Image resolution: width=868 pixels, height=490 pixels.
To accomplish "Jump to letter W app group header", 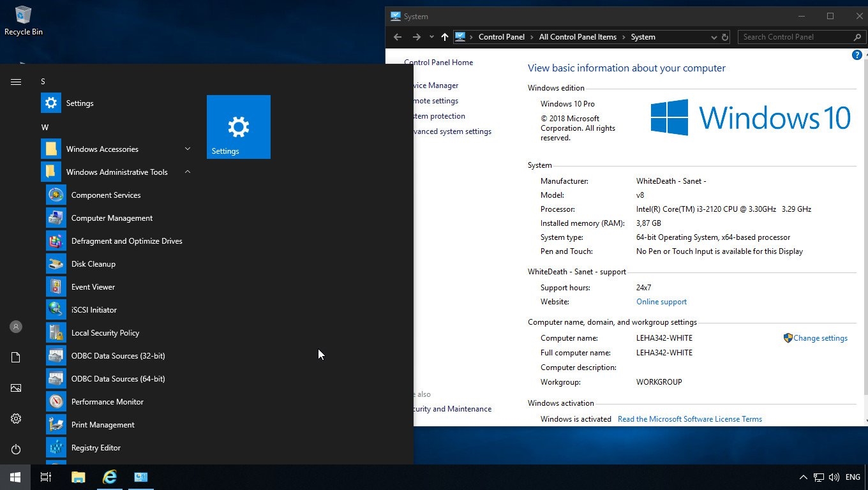I will tap(45, 128).
